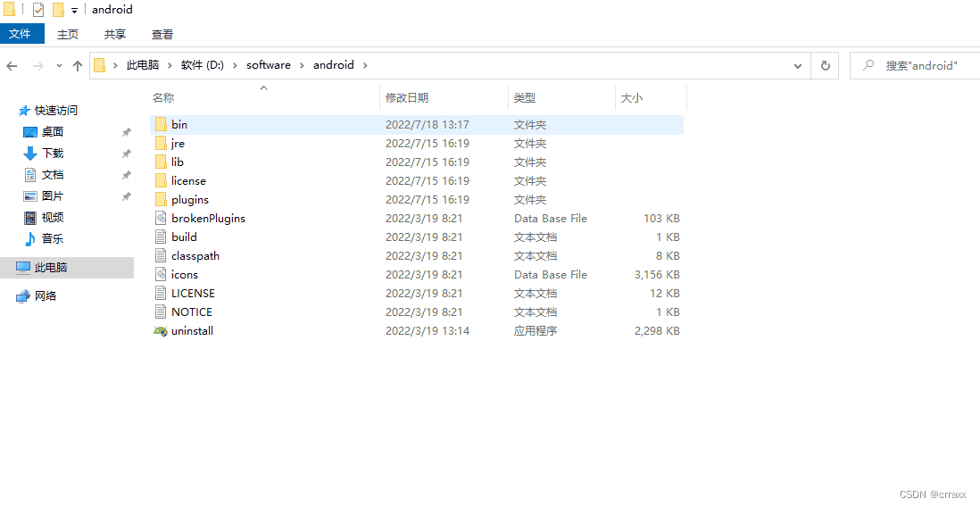
Task: Open the license folder icon
Action: [x=161, y=180]
